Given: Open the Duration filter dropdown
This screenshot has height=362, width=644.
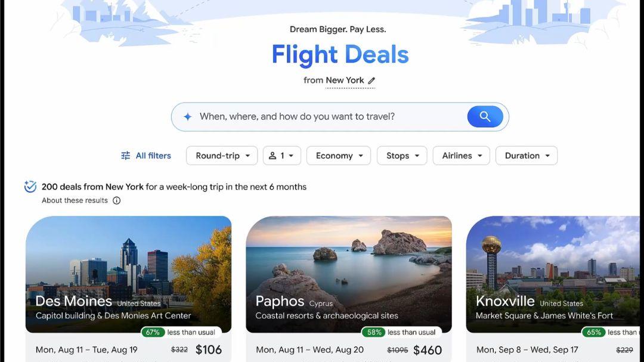Looking at the screenshot, I should click(527, 156).
